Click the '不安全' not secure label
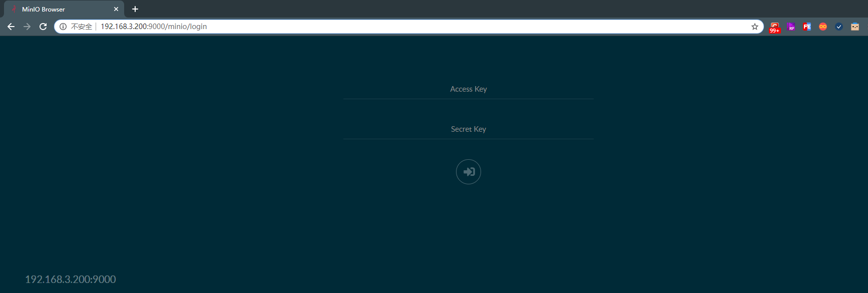The width and height of the screenshot is (868, 293). (x=82, y=27)
